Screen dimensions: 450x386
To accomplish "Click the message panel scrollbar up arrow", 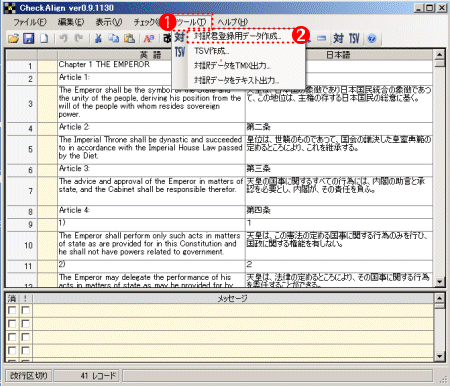I will click(440, 298).
